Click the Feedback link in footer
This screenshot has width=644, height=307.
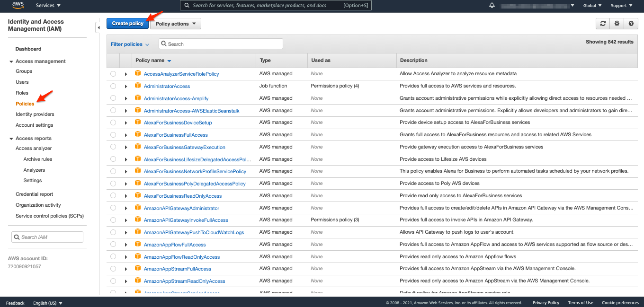pos(15,303)
